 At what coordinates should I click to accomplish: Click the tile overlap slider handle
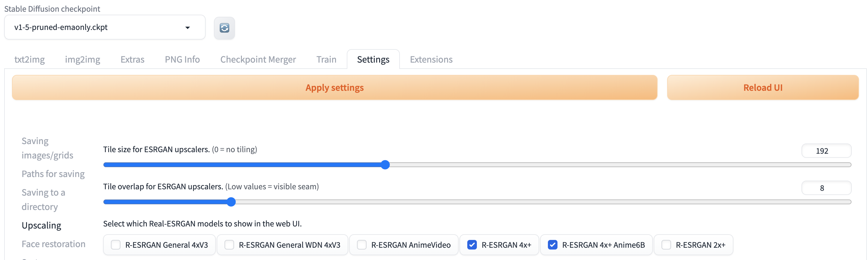[x=231, y=202]
